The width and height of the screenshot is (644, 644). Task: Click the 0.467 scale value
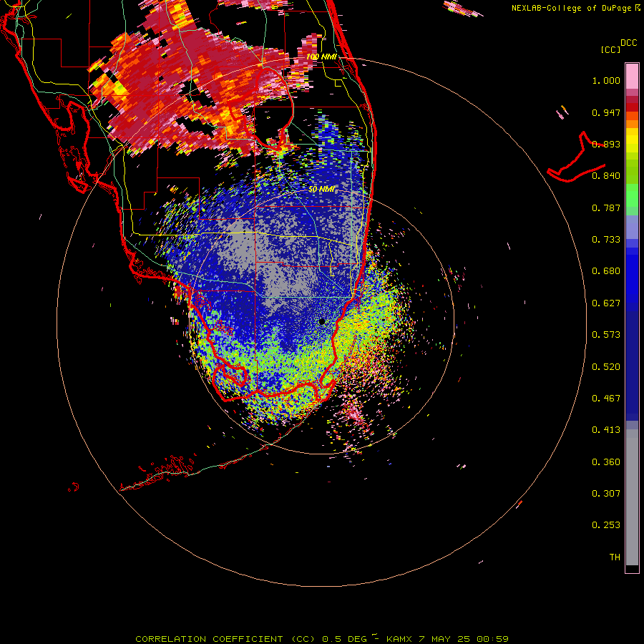pos(606,399)
